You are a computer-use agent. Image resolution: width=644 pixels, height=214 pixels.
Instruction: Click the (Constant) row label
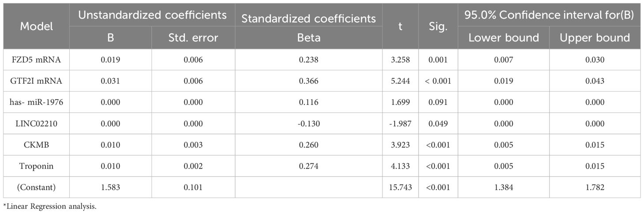tap(36, 188)
